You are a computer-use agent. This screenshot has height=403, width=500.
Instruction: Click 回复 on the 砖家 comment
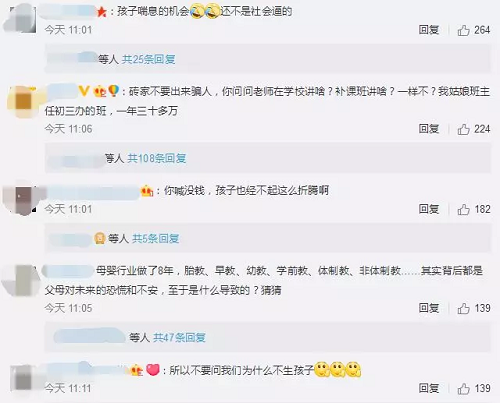tap(429, 129)
